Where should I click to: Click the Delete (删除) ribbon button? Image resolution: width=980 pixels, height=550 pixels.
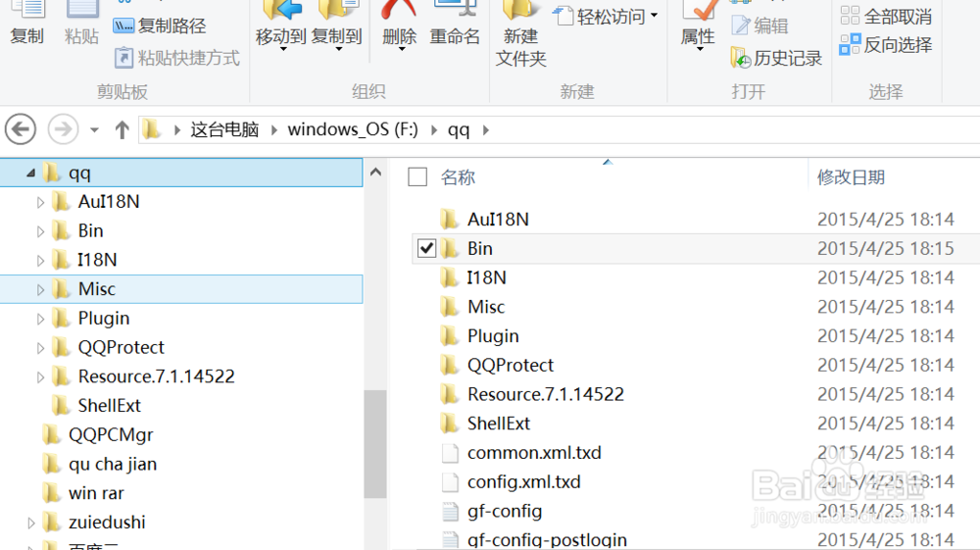click(400, 26)
